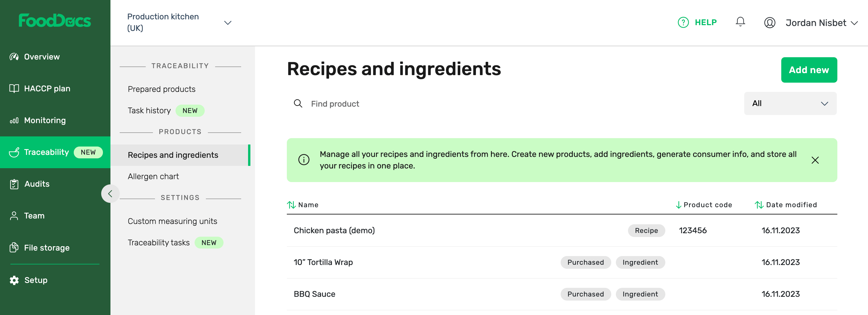Open Audits clipboard icon
Screen dimensions: 868x315
pyautogui.click(x=14, y=184)
